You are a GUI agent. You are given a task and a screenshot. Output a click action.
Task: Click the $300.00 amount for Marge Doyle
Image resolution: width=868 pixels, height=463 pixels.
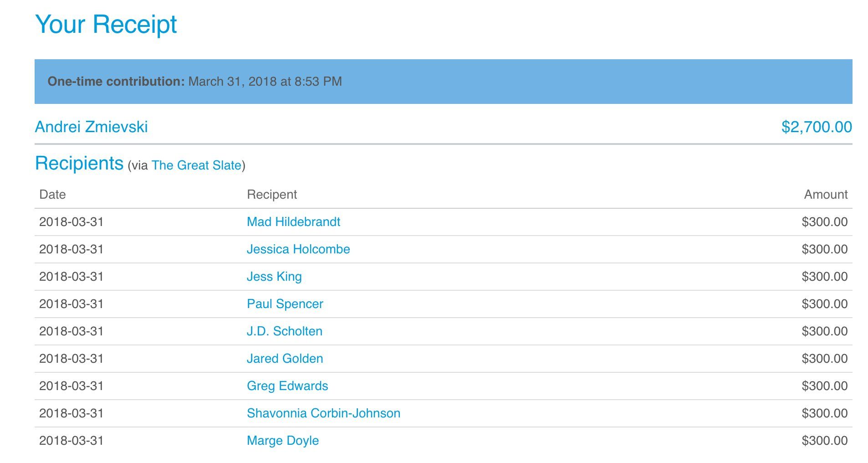point(824,441)
